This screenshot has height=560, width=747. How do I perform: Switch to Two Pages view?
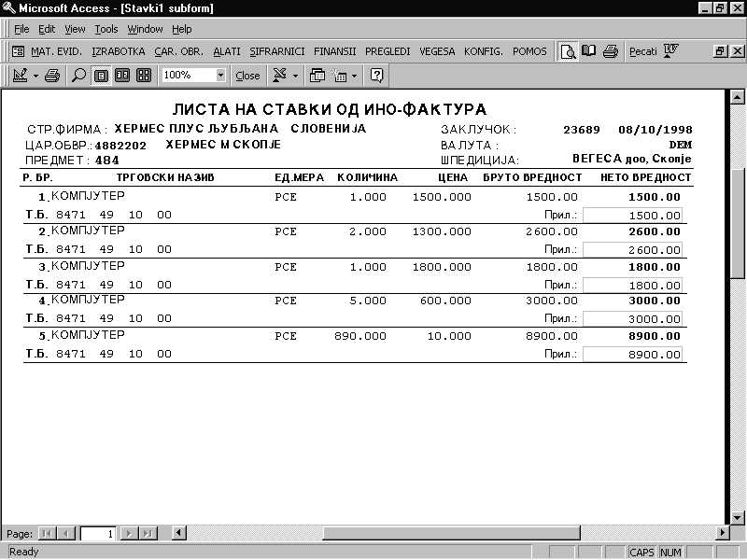(x=121, y=75)
